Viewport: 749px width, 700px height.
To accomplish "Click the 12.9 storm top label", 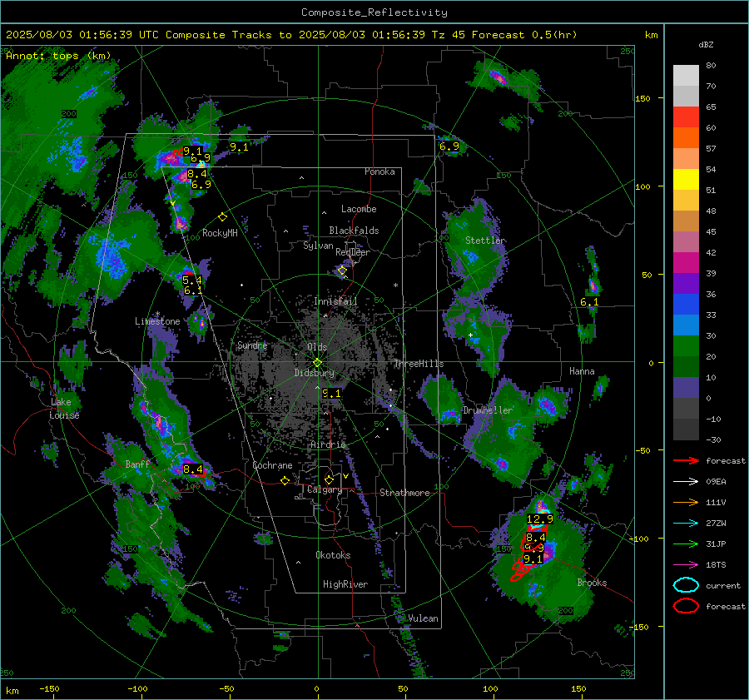I will 540,519.
